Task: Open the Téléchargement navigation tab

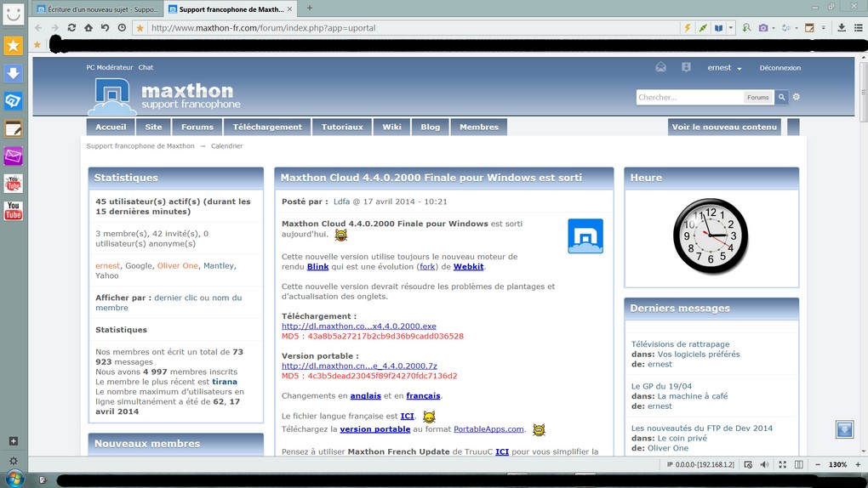Action: point(267,127)
